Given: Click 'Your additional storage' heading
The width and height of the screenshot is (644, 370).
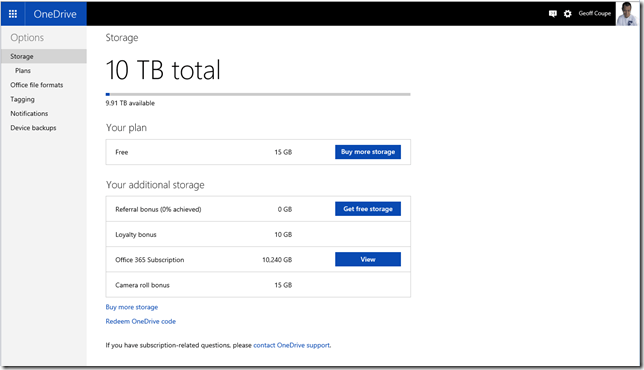Looking at the screenshot, I should (x=155, y=185).
